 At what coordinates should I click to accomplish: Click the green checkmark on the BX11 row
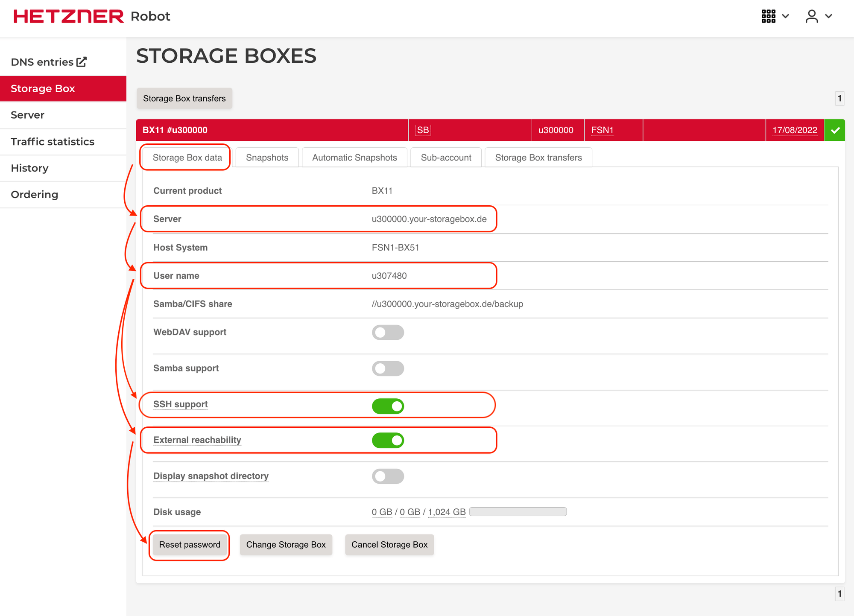point(834,130)
